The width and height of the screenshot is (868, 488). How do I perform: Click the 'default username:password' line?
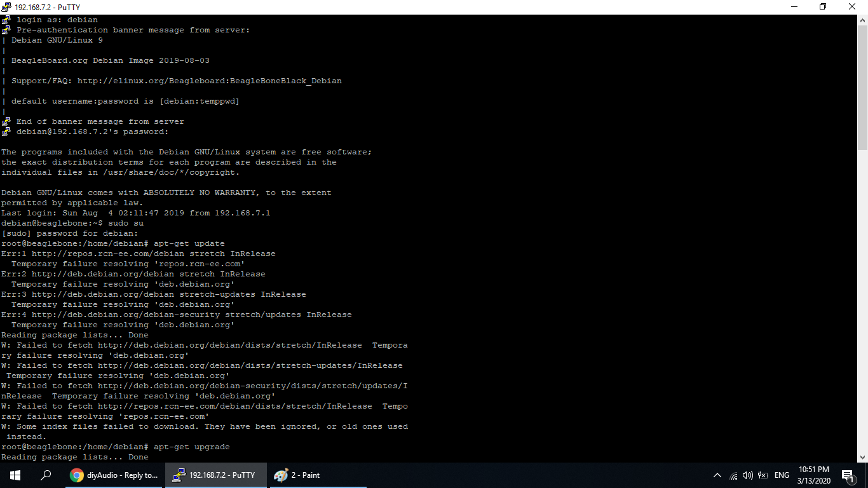[x=125, y=101]
